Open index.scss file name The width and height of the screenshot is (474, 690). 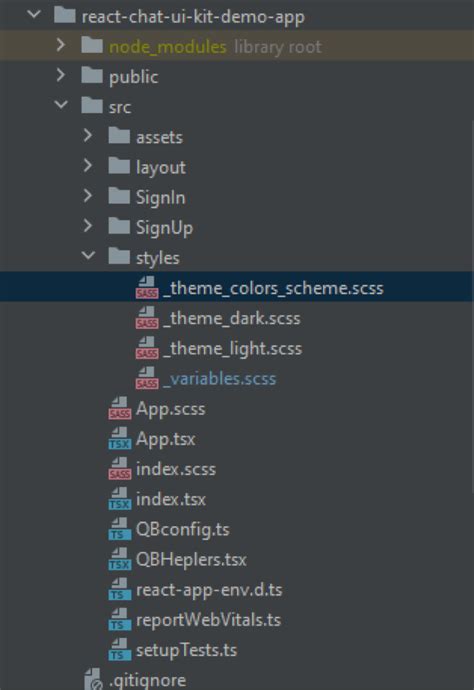click(176, 469)
